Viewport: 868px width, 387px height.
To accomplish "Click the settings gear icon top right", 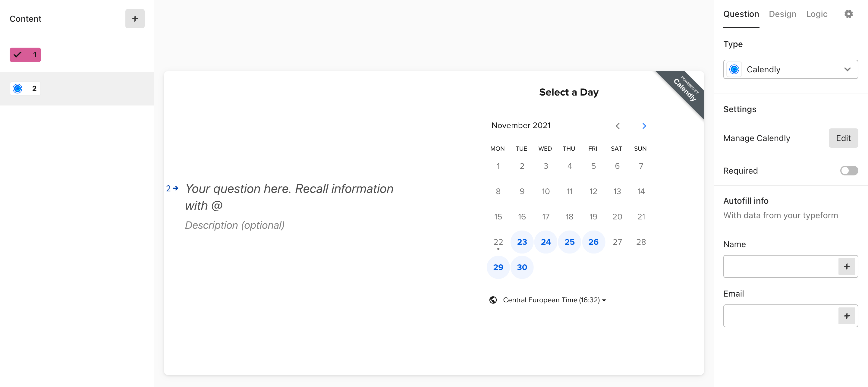I will point(849,14).
